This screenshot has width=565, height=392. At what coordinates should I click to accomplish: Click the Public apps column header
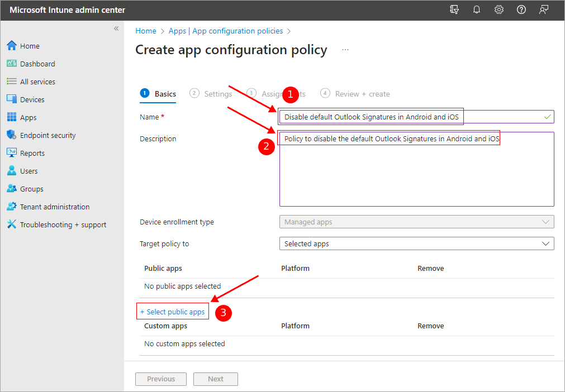click(x=163, y=268)
